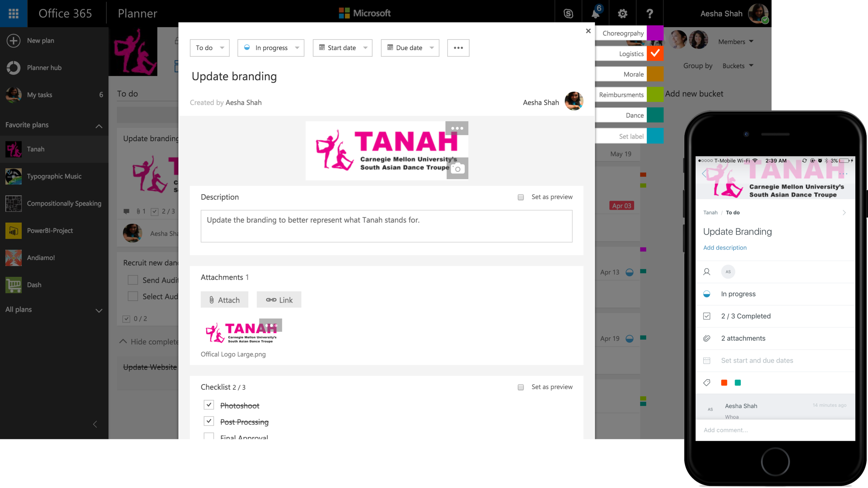Image resolution: width=868 pixels, height=488 pixels.
Task: Click the Link attachment button
Action: coord(279,300)
